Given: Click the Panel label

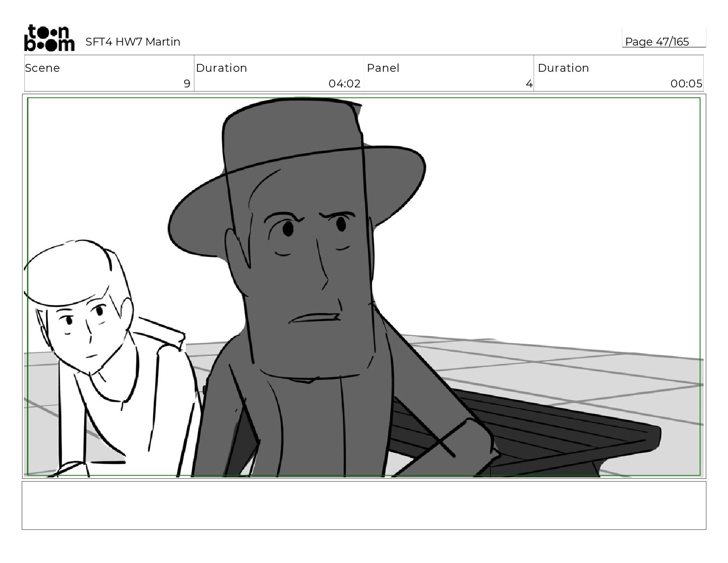Looking at the screenshot, I should click(x=383, y=68).
